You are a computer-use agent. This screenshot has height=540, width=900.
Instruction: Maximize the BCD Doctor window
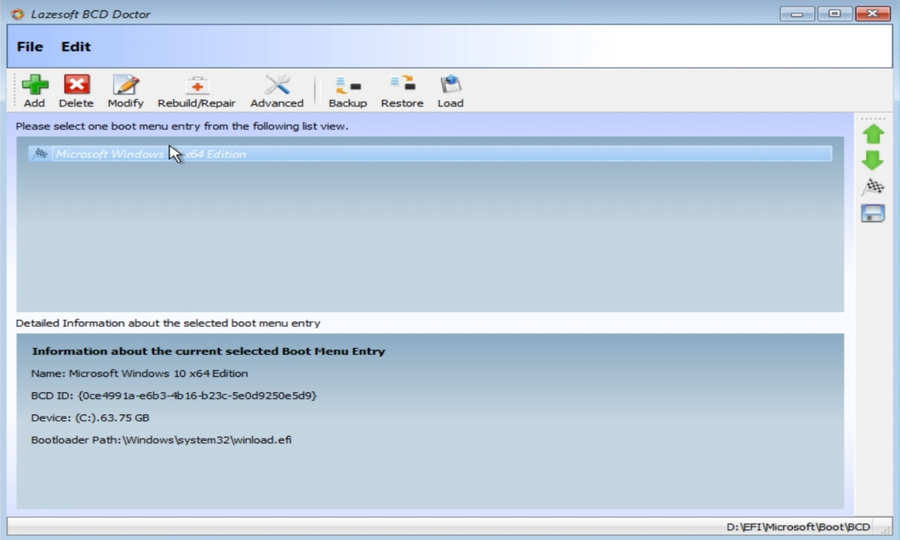[x=835, y=13]
